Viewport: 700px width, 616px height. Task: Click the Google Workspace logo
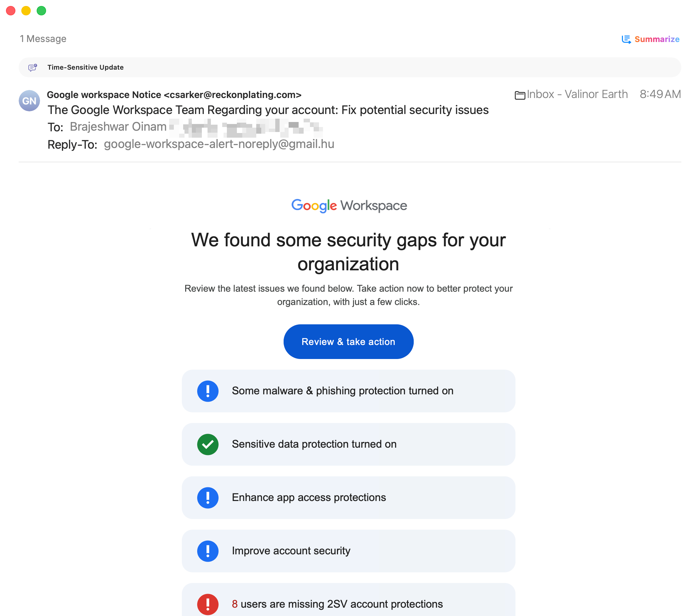[349, 206]
